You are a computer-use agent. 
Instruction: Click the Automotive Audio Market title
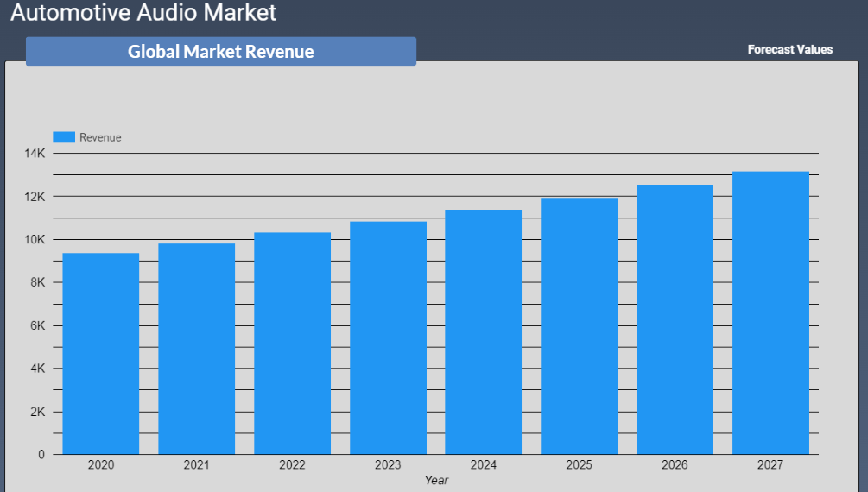click(143, 12)
